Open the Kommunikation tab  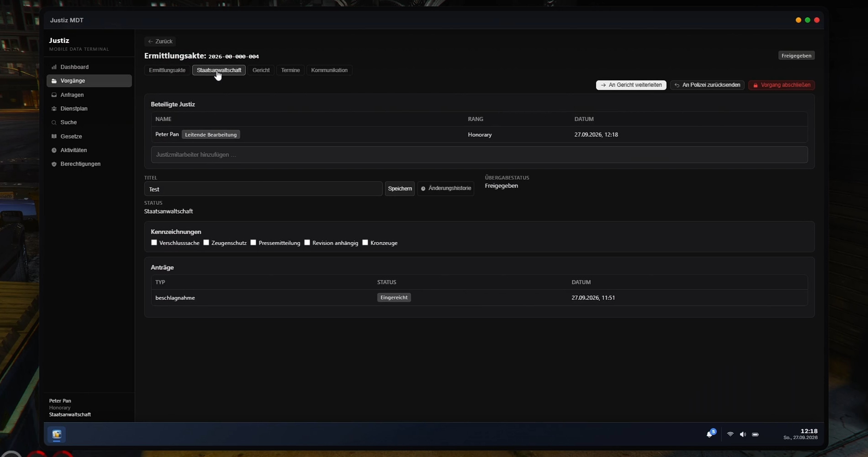[329, 70]
